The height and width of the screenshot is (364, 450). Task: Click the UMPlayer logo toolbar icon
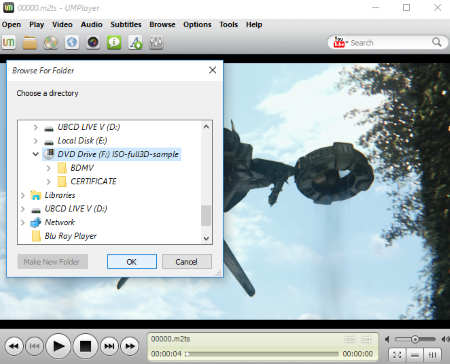coord(8,43)
